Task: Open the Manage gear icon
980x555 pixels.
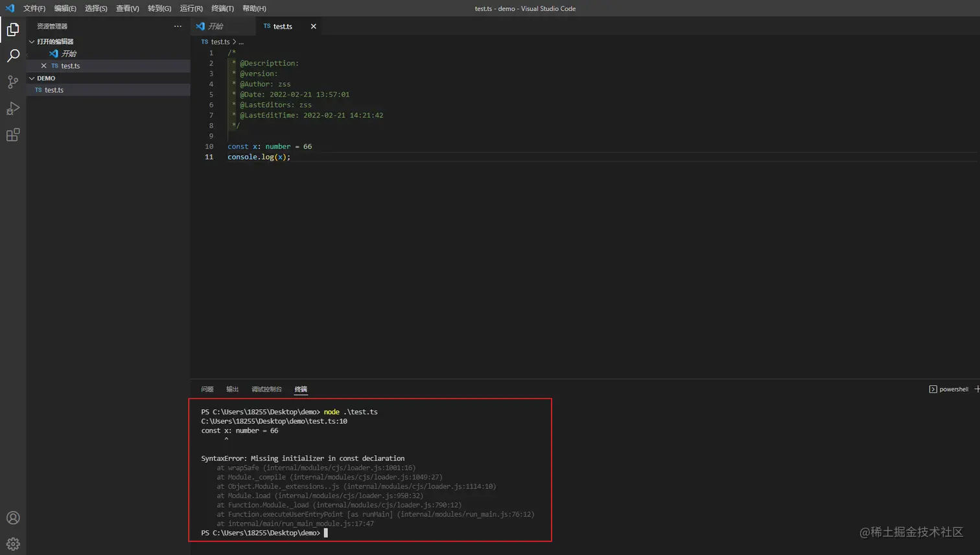Action: pos(13,544)
